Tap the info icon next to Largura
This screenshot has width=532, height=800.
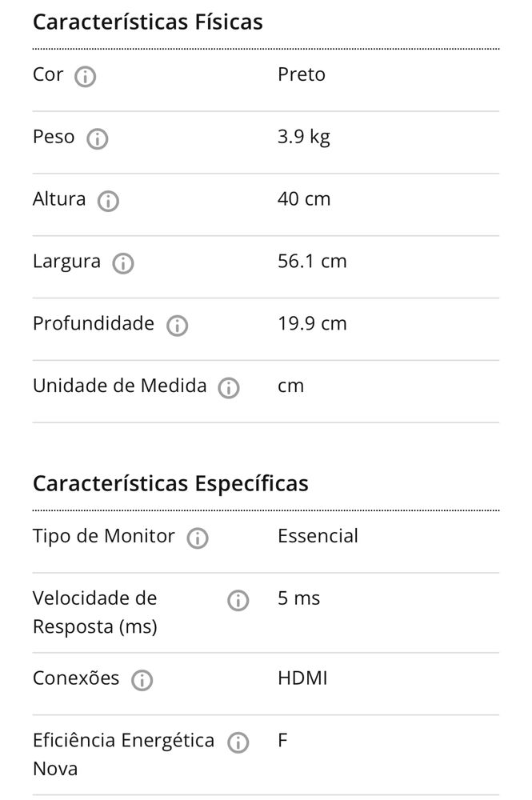(x=123, y=263)
